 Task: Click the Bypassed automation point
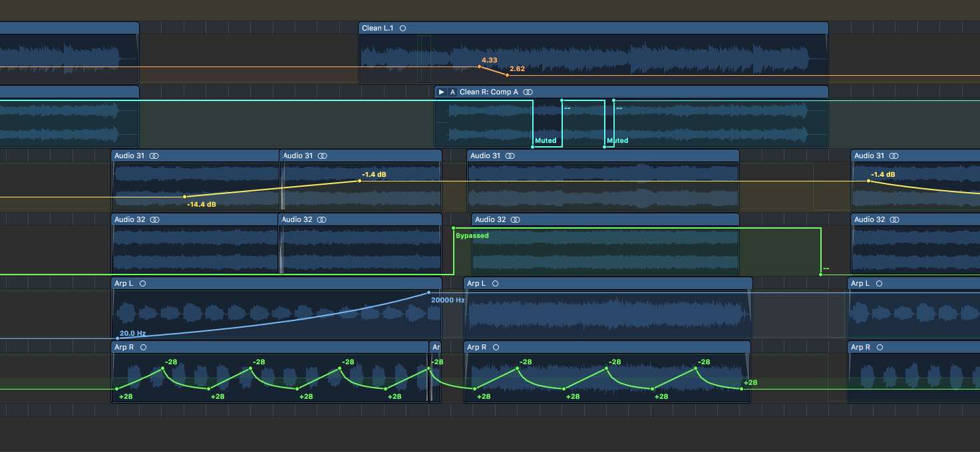tap(454, 228)
